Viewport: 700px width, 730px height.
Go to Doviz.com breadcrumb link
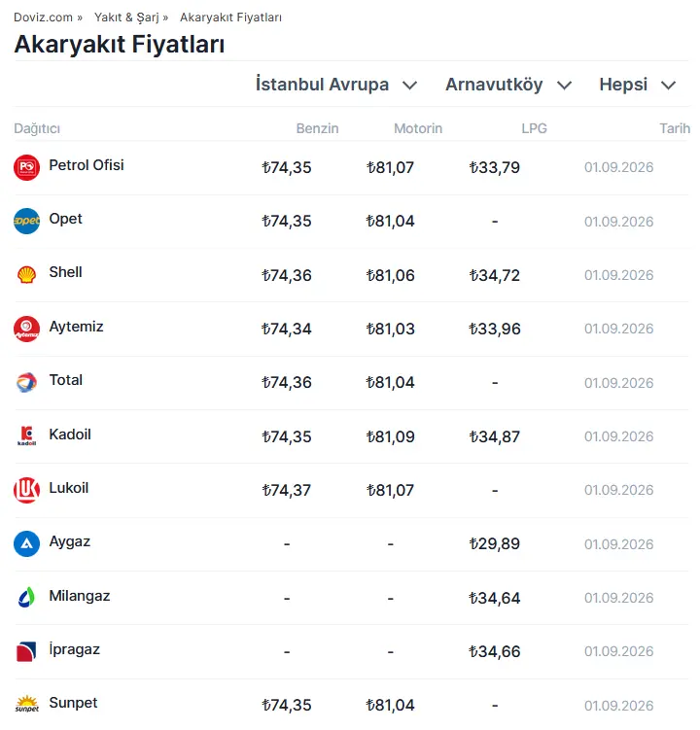click(x=43, y=17)
